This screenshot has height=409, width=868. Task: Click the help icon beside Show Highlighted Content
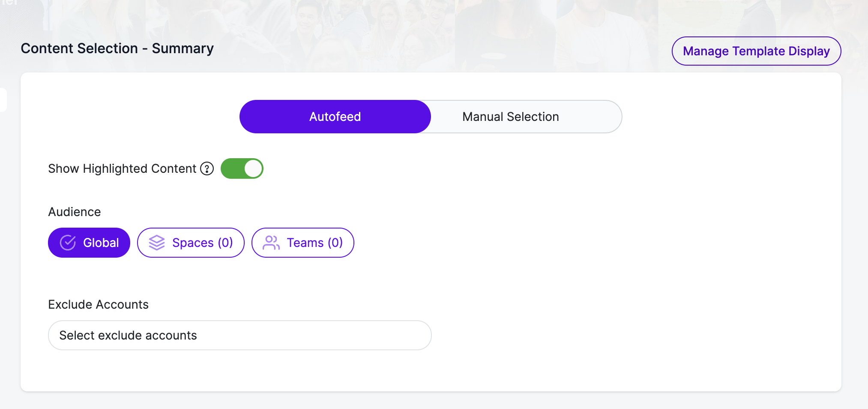[x=207, y=168]
